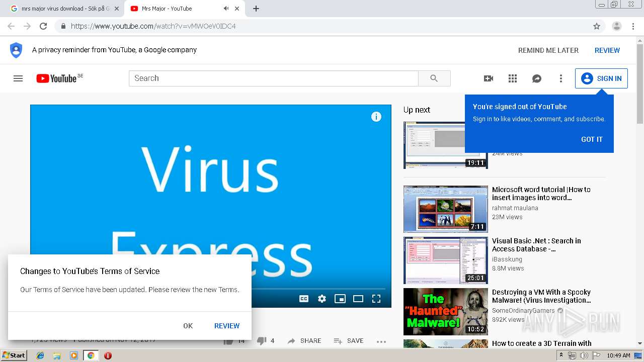
Task: Click the browser back arrow
Action: [11, 26]
